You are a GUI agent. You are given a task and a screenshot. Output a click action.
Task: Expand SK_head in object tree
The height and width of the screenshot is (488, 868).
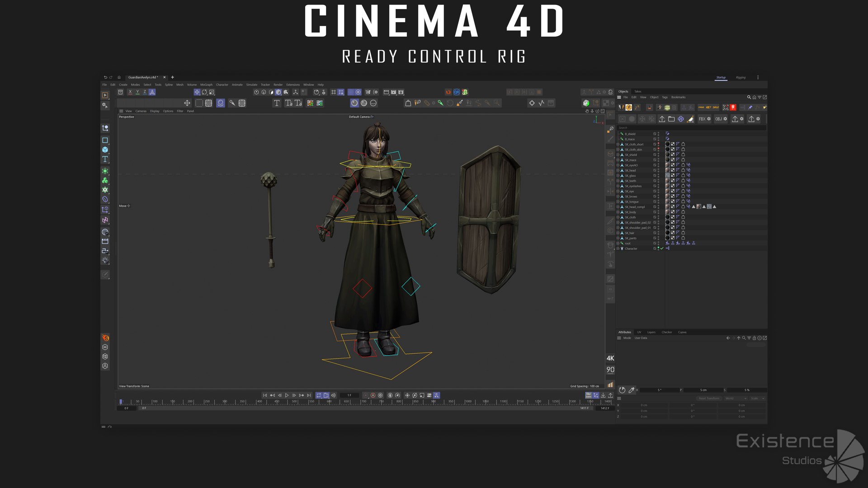(x=618, y=170)
